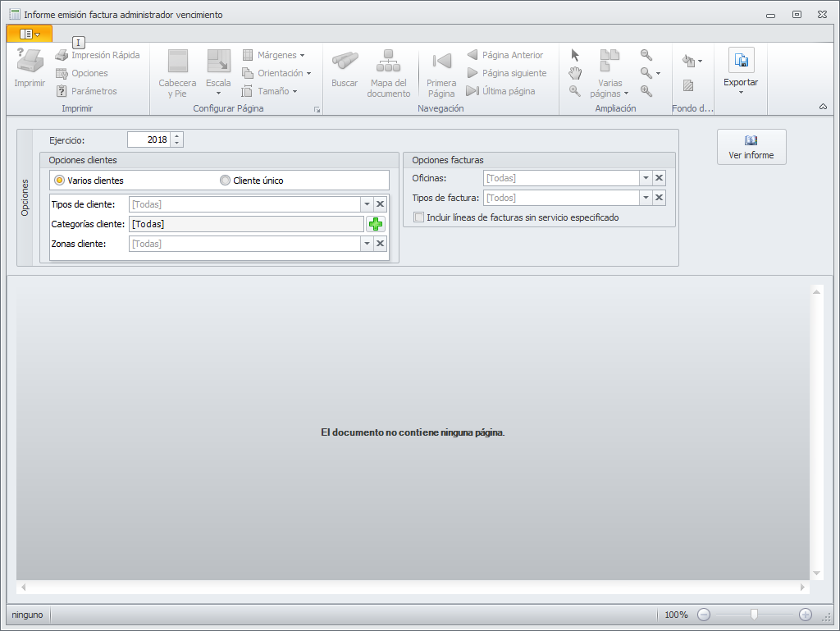840x631 pixels.
Task: Collapse the ribbon with the chevron
Action: click(x=823, y=107)
